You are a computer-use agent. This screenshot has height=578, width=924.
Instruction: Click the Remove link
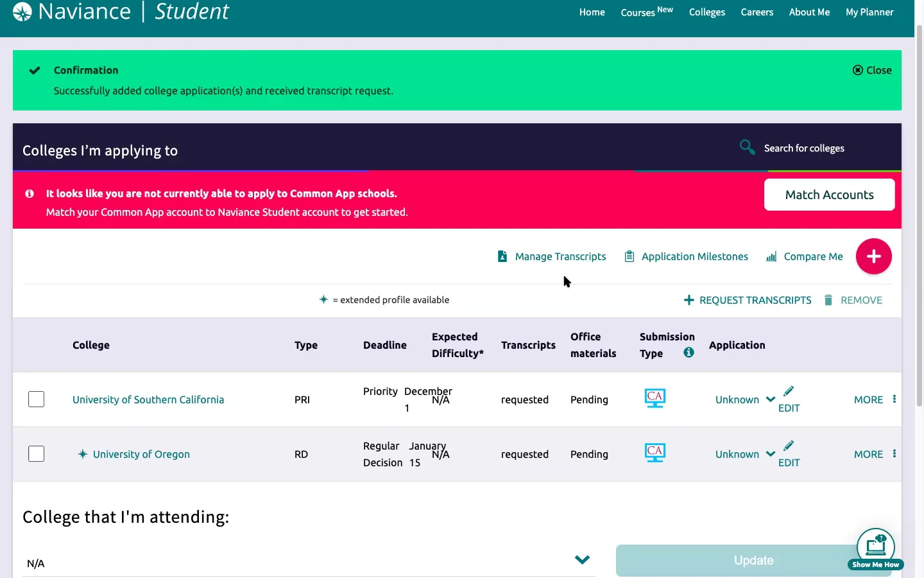(861, 300)
